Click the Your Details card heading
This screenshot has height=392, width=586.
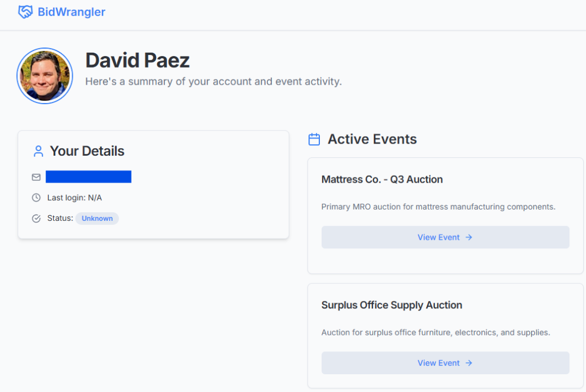click(x=87, y=151)
